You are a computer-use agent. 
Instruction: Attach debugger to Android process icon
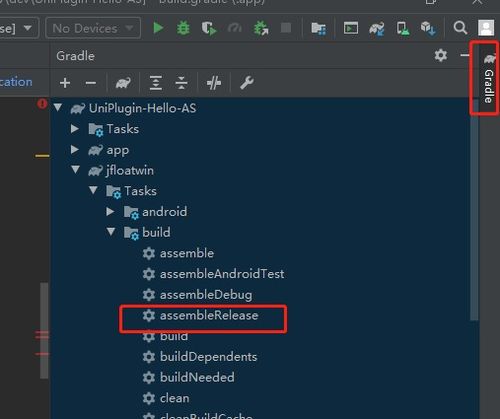261,28
